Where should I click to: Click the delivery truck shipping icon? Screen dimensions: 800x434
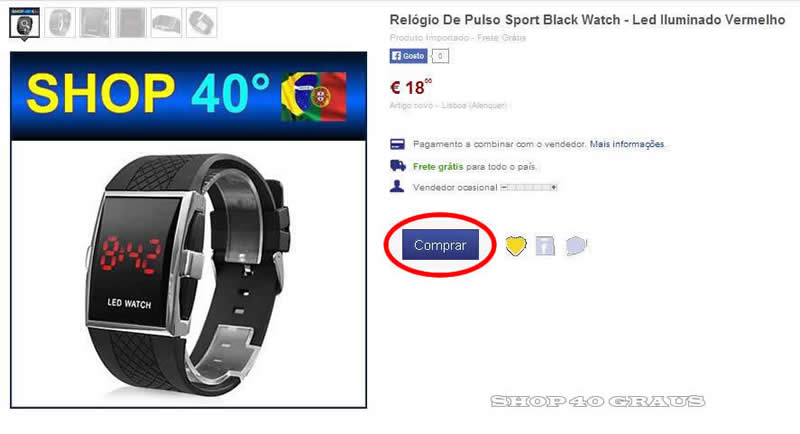[x=398, y=166]
